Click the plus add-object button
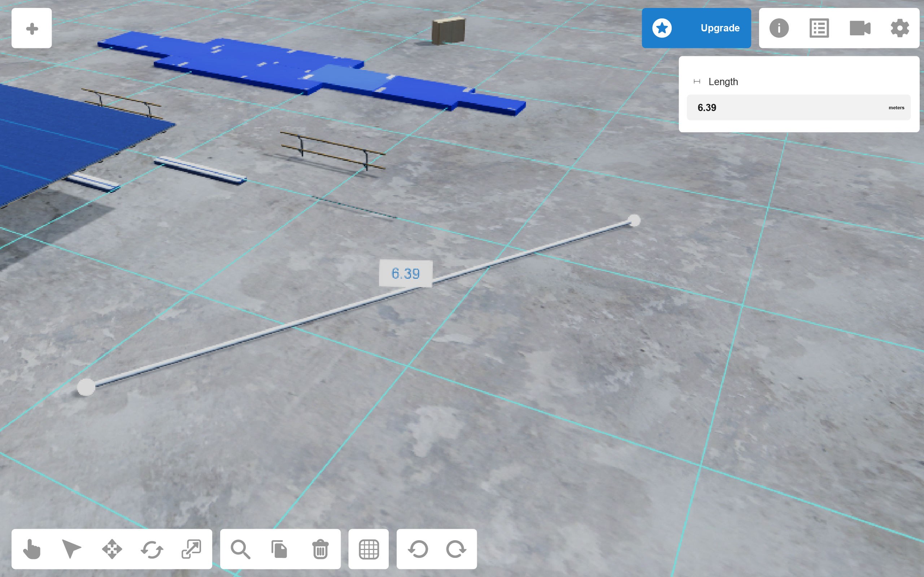Viewport: 924px width, 577px height. click(32, 28)
